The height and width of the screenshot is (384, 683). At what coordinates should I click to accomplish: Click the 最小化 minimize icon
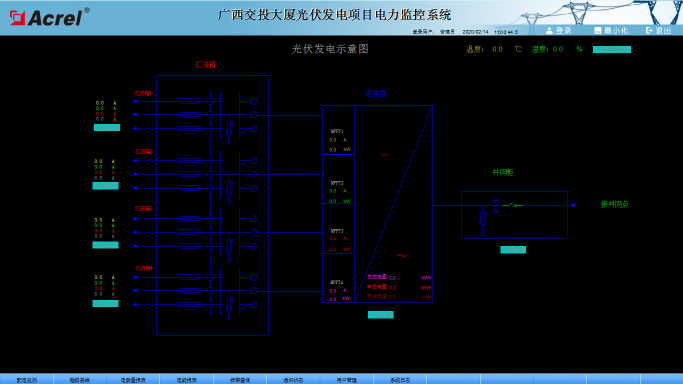pyautogui.click(x=598, y=30)
